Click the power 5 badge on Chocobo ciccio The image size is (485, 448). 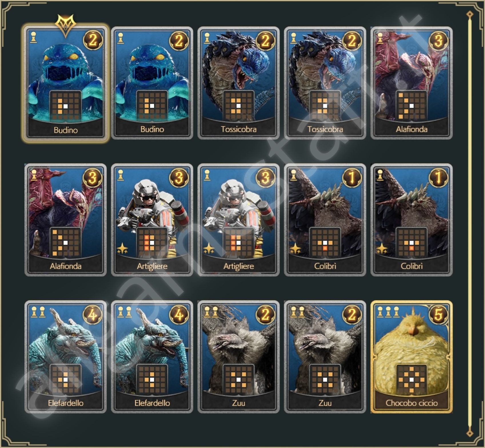pyautogui.click(x=438, y=315)
